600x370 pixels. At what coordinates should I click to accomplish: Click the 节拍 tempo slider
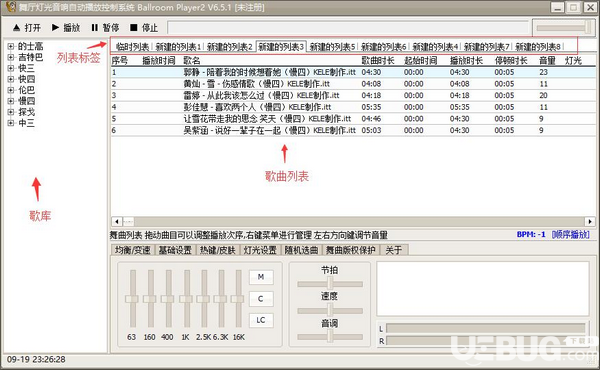coord(330,284)
